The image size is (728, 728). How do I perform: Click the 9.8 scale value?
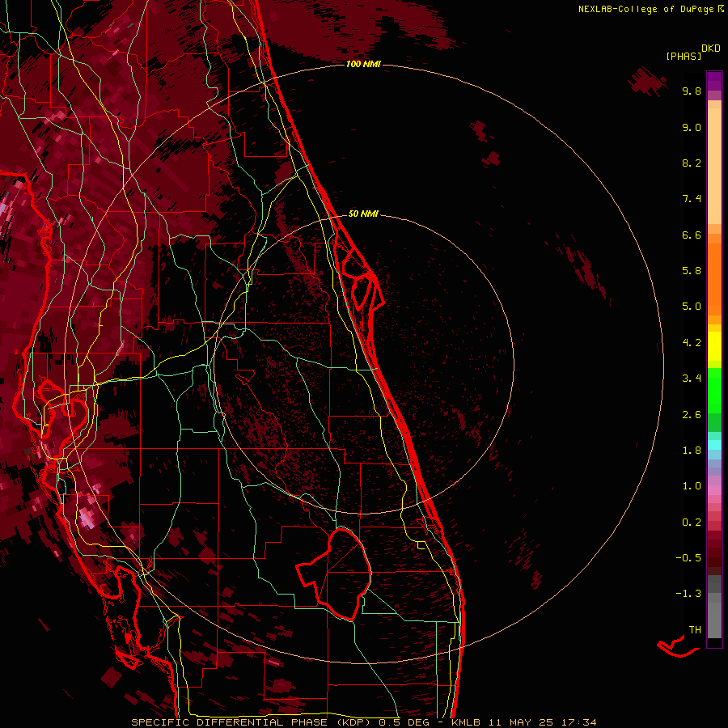[x=692, y=91]
